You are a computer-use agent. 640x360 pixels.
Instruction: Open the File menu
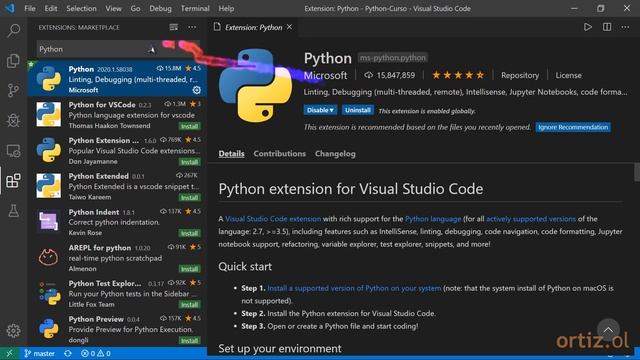(30, 8)
